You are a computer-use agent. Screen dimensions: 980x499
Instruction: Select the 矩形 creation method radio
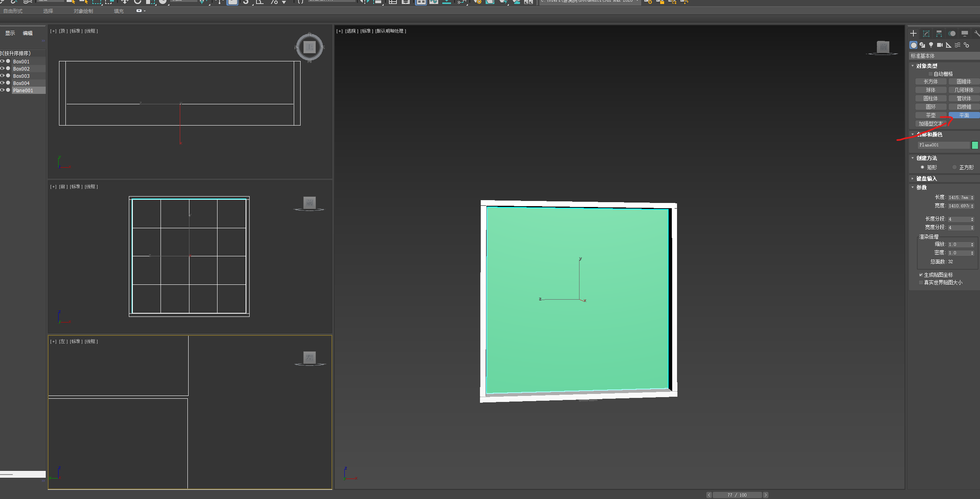click(922, 167)
